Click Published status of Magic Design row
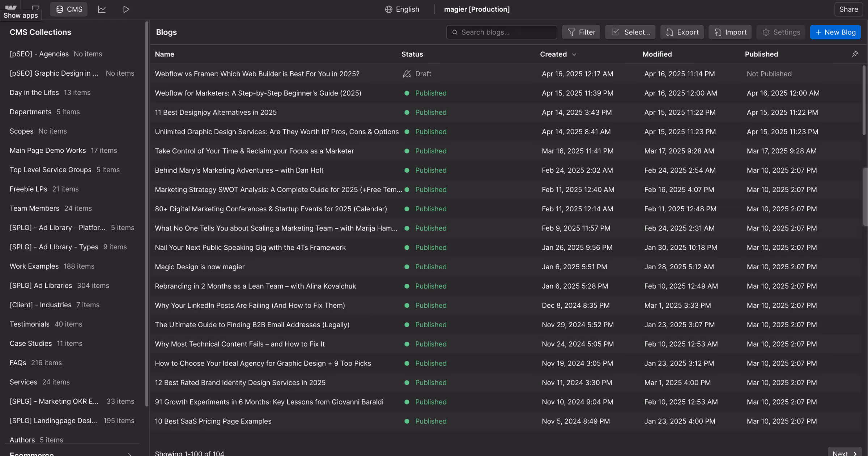 pos(430,267)
